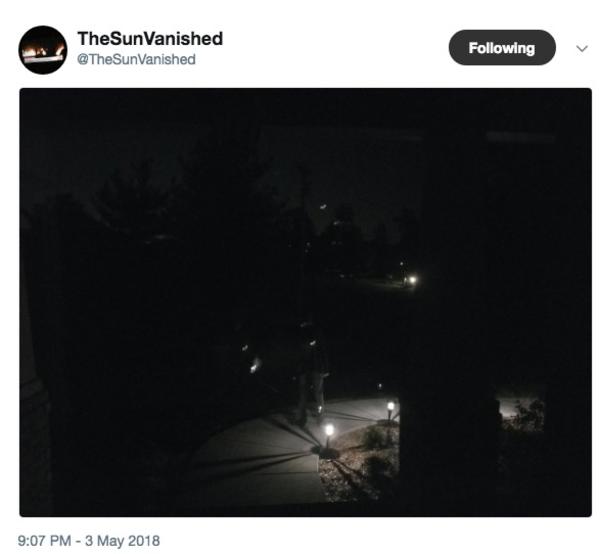This screenshot has height=554, width=600.
Task: Expand the tweet options chevron
Action: (x=582, y=49)
